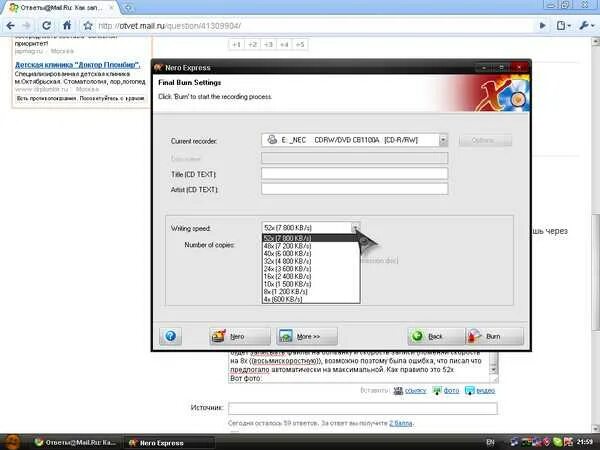600x450 pixels.
Task: Rate answer with +1 button
Action: 236,44
